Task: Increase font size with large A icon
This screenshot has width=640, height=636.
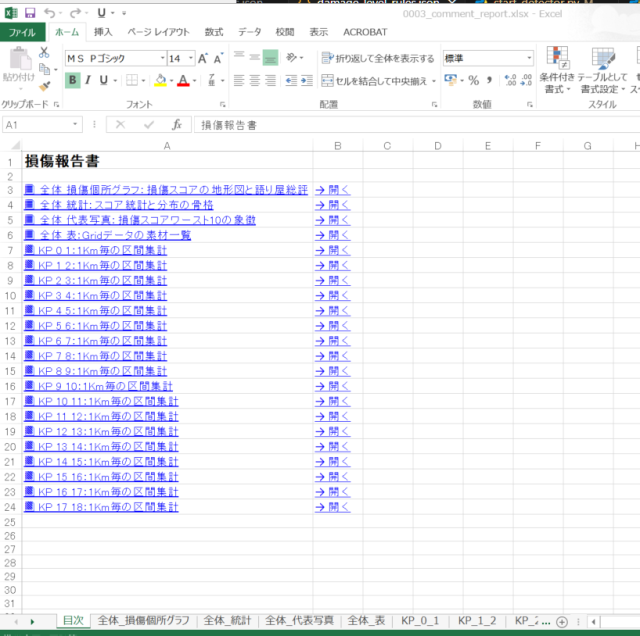Action: tap(202, 58)
